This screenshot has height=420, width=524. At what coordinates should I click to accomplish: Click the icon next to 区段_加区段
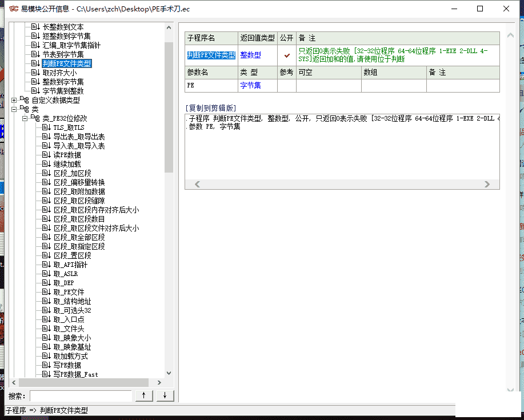[x=46, y=173]
